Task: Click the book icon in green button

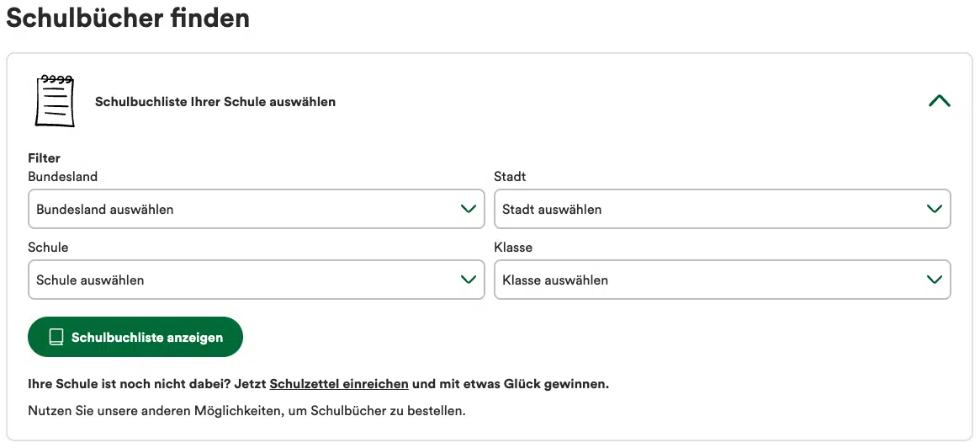Action: (56, 337)
